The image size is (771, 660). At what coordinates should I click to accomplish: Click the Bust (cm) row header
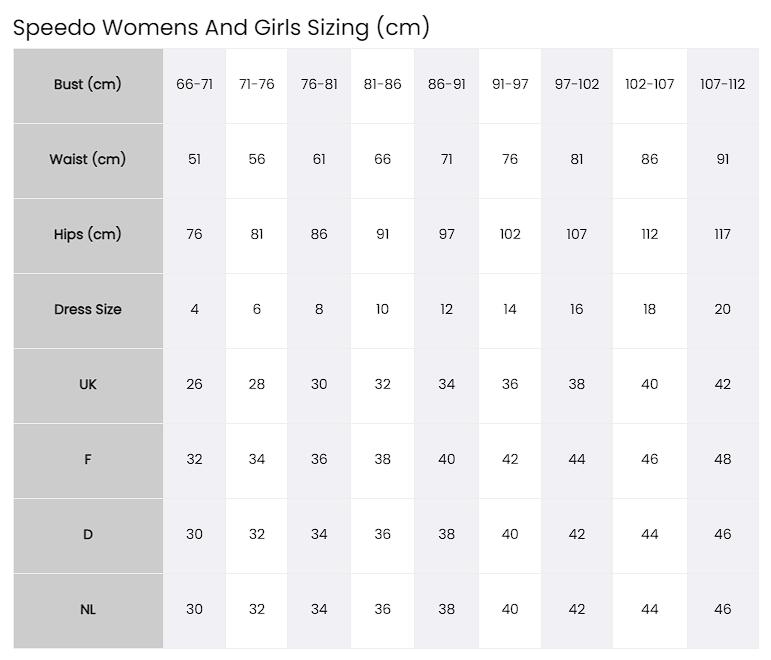(88, 86)
